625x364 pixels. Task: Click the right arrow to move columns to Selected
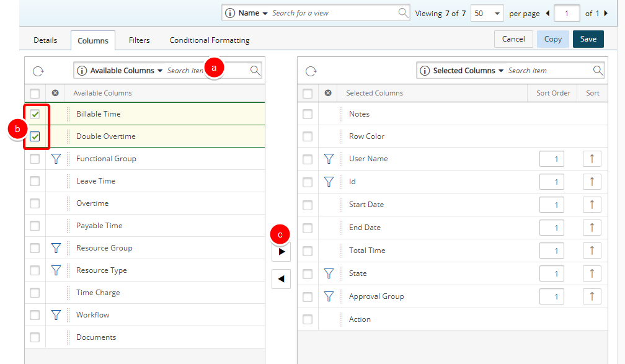click(x=281, y=252)
